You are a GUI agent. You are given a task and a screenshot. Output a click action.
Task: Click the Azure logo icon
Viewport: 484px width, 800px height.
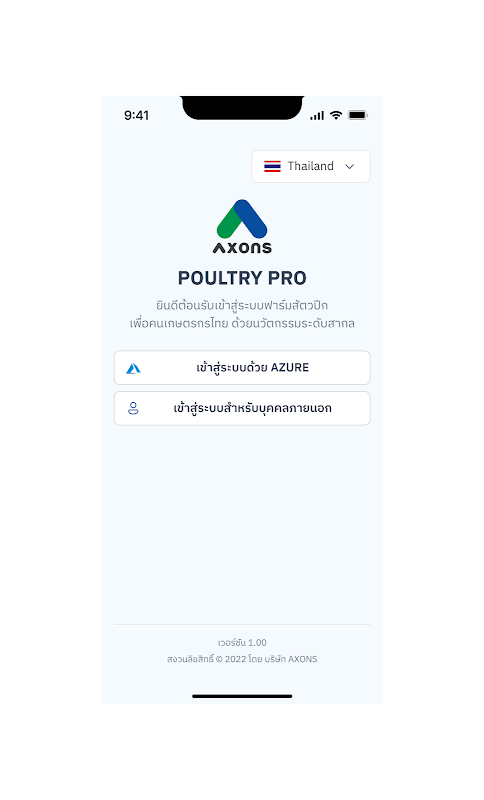click(133, 368)
